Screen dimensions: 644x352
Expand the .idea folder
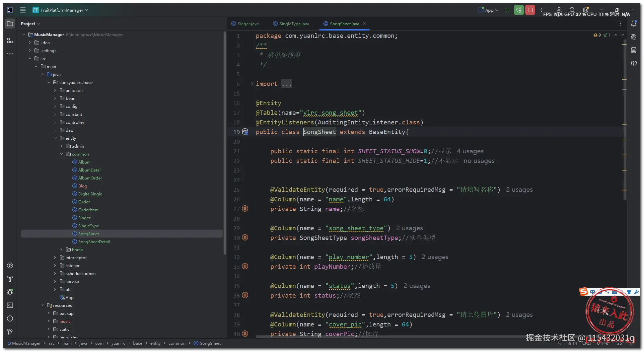tap(30, 42)
